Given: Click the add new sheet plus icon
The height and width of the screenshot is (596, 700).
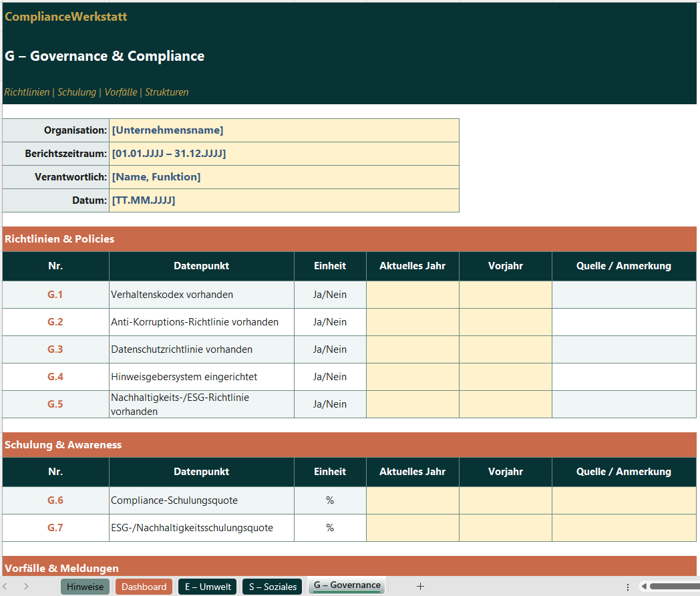Looking at the screenshot, I should [420, 587].
